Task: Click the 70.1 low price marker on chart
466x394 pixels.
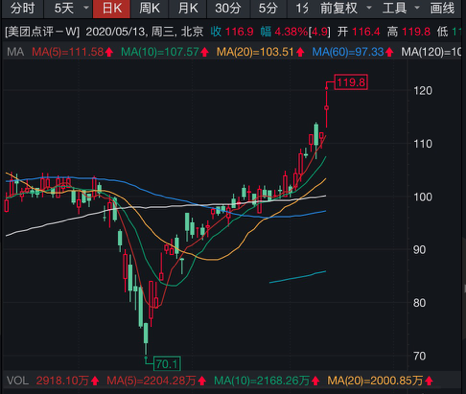Action: coord(167,364)
